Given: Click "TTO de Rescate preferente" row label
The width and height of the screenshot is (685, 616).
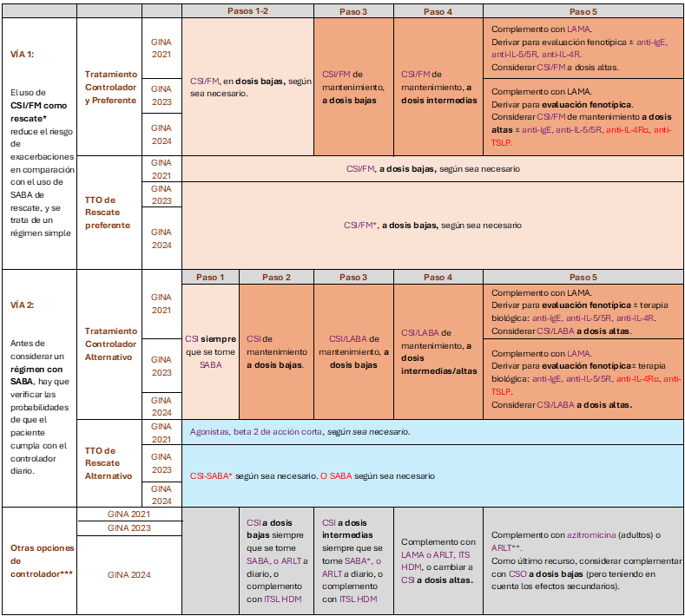Looking at the screenshot, I should 108,213.
